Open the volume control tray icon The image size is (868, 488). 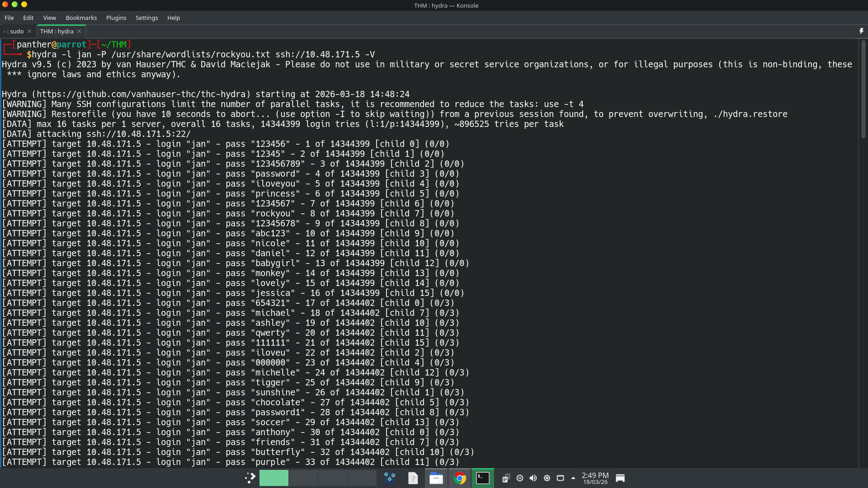pyautogui.click(x=533, y=478)
